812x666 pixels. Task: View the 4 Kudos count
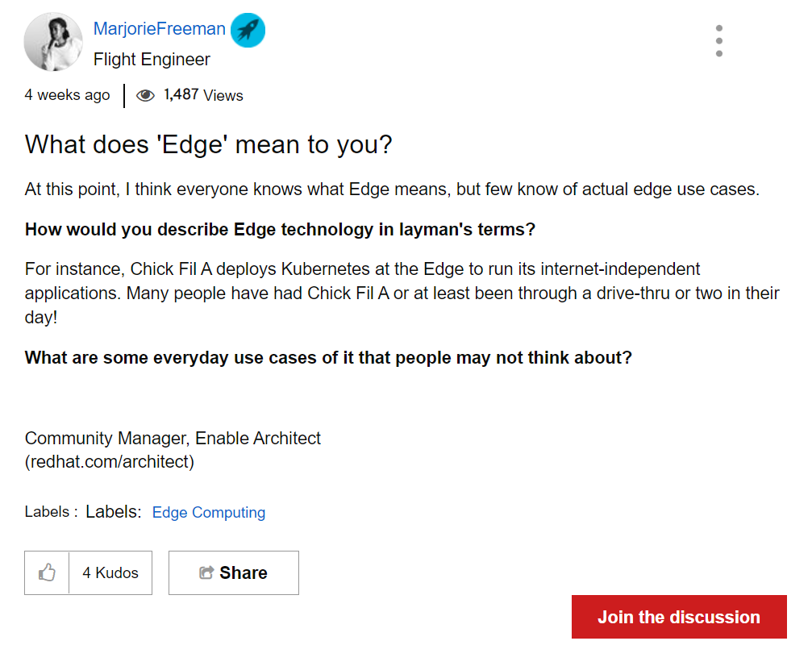(x=110, y=573)
